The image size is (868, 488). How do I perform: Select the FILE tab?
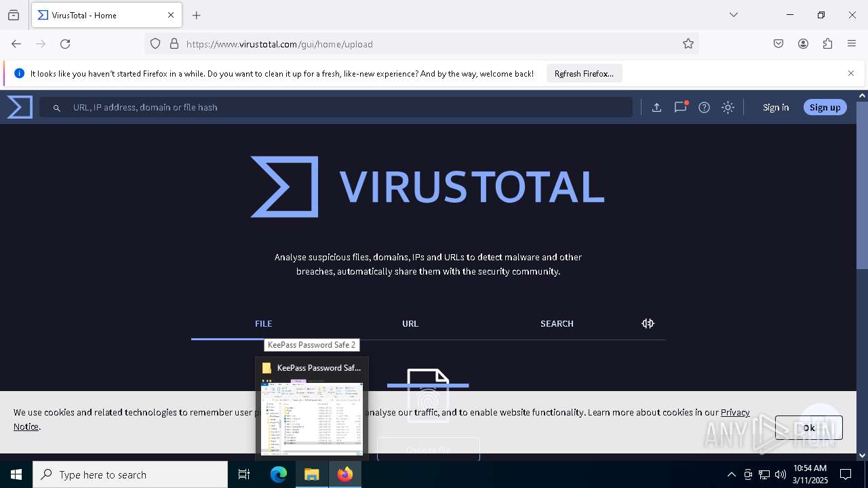(x=263, y=323)
